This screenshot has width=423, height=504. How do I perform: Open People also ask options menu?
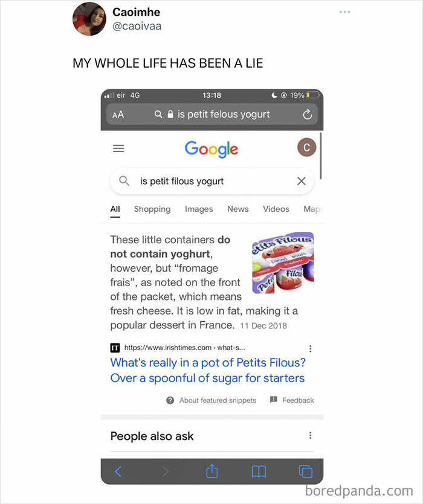(311, 436)
